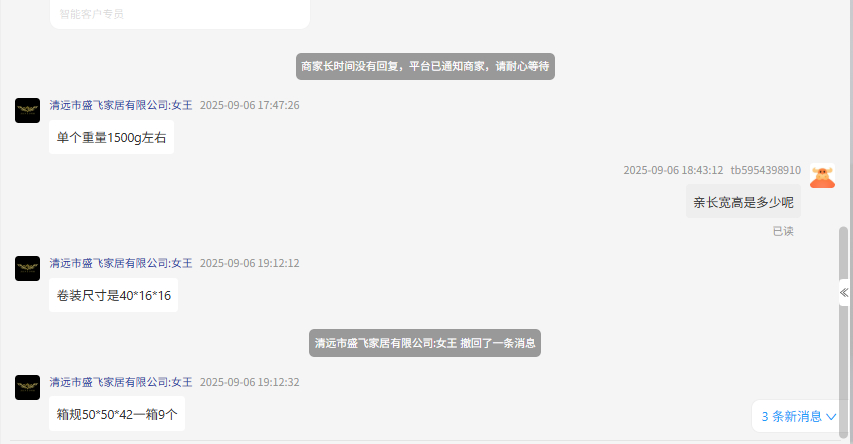Click the 智能客户专员 card at top
The width and height of the screenshot is (853, 444).
pyautogui.click(x=180, y=14)
